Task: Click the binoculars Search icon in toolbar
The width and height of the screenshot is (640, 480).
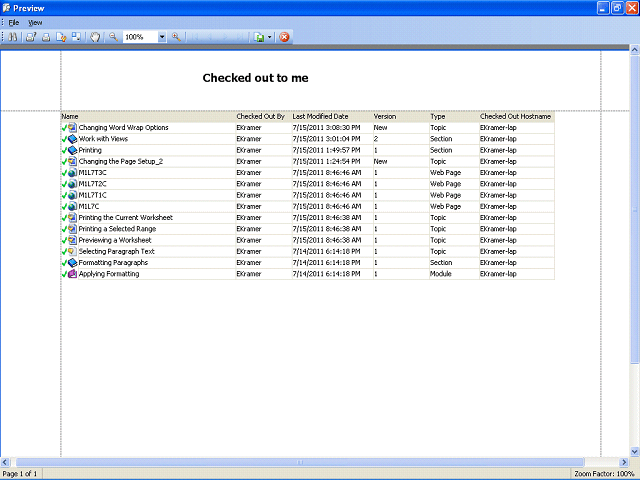Action: 13,37
